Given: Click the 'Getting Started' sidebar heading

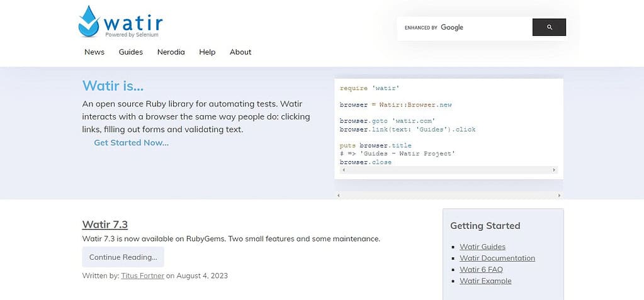Looking at the screenshot, I should point(485,226).
